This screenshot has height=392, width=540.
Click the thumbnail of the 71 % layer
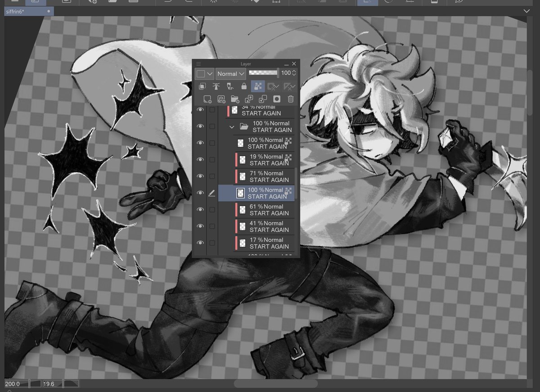point(243,176)
